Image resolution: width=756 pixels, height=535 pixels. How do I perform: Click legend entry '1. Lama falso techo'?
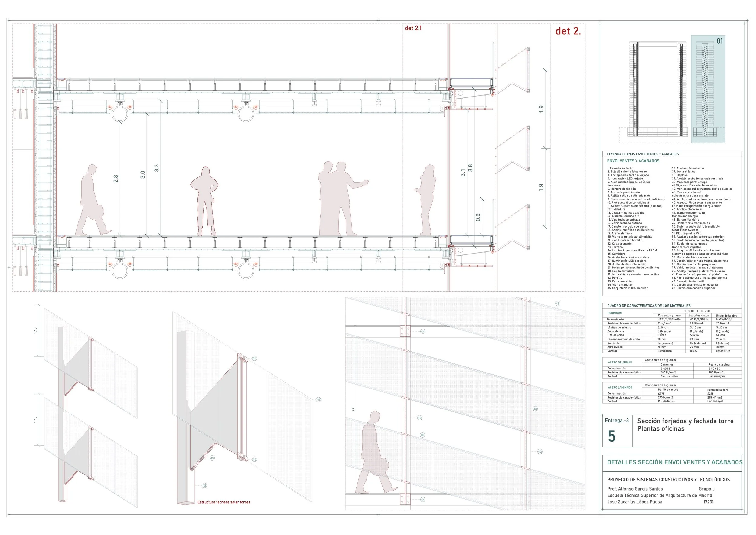point(620,168)
